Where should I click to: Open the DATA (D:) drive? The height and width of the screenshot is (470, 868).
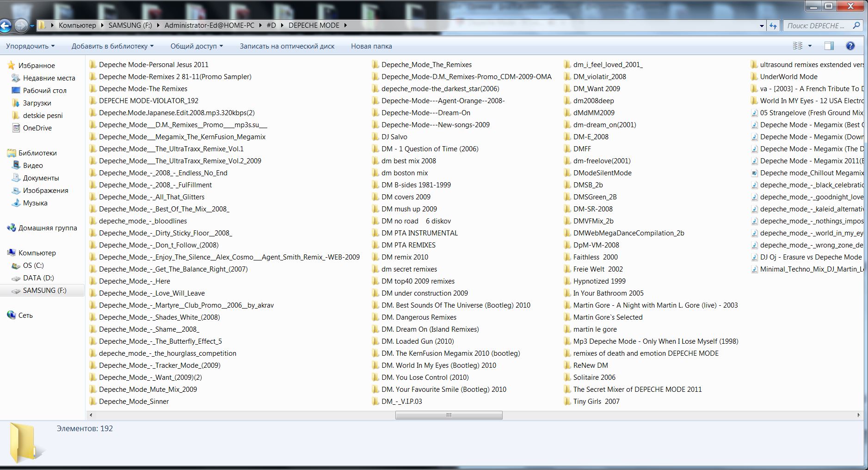38,278
